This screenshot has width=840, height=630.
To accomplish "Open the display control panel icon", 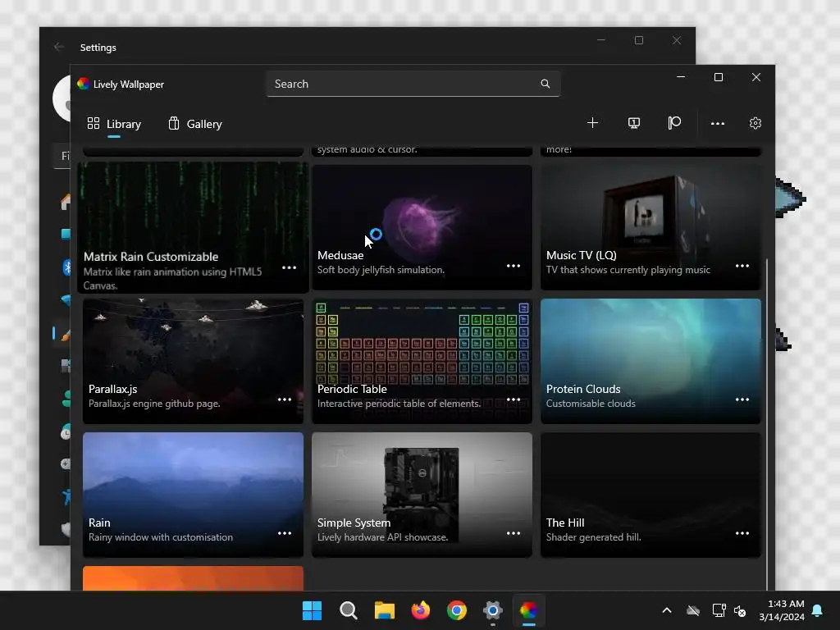I will pos(634,123).
